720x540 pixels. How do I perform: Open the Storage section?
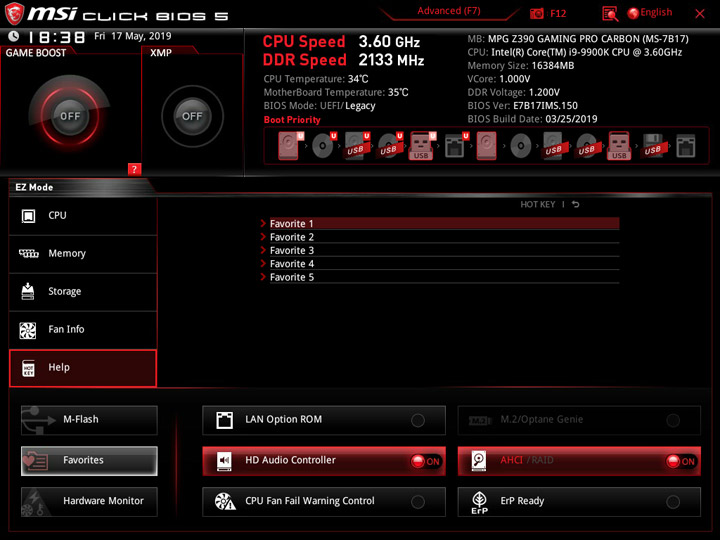pos(83,292)
